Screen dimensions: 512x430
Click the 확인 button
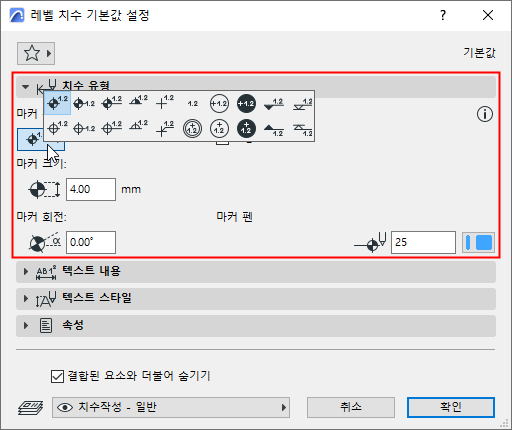[x=451, y=407]
